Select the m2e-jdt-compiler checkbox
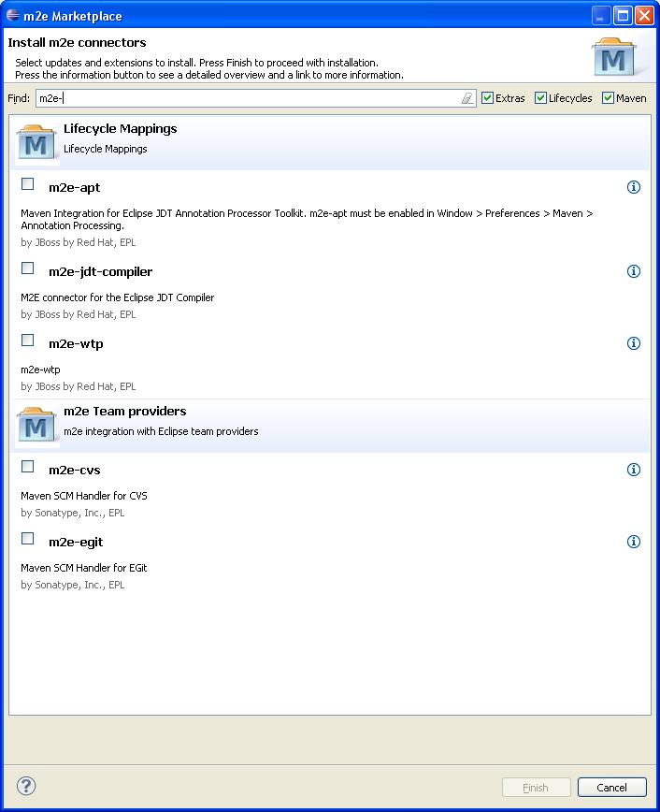 pyautogui.click(x=28, y=268)
